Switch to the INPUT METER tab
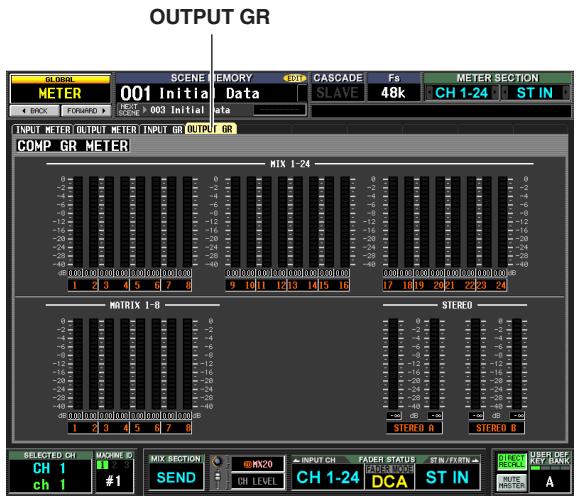Screen dimensions: 576x498 [43, 130]
